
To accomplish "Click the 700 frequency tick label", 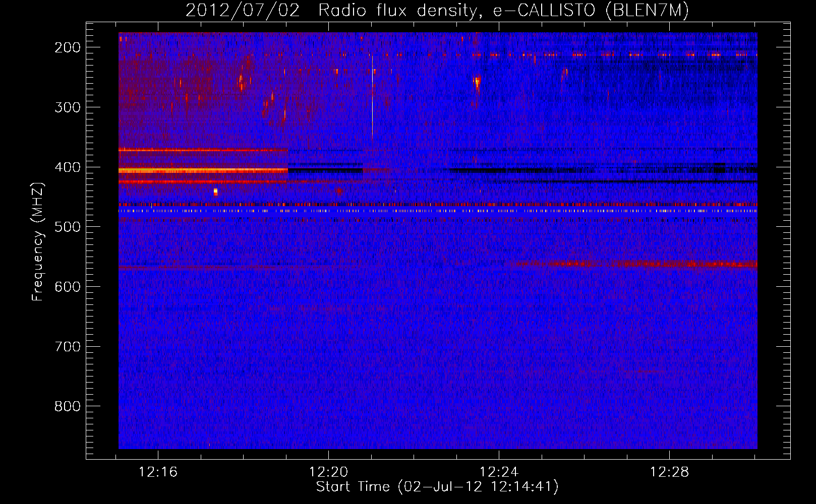I will (68, 347).
